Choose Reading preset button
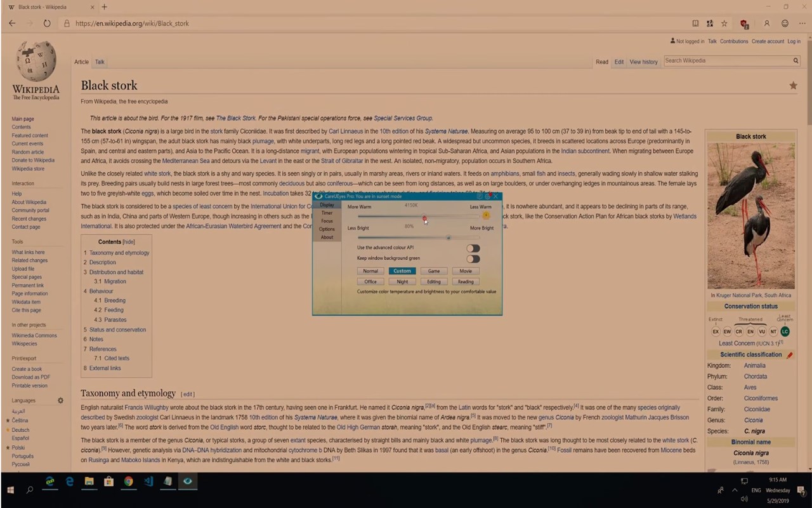The height and width of the screenshot is (508, 812). point(466,282)
